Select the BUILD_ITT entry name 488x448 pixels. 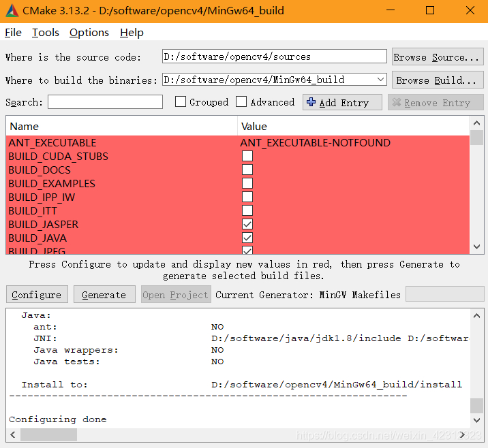(33, 211)
